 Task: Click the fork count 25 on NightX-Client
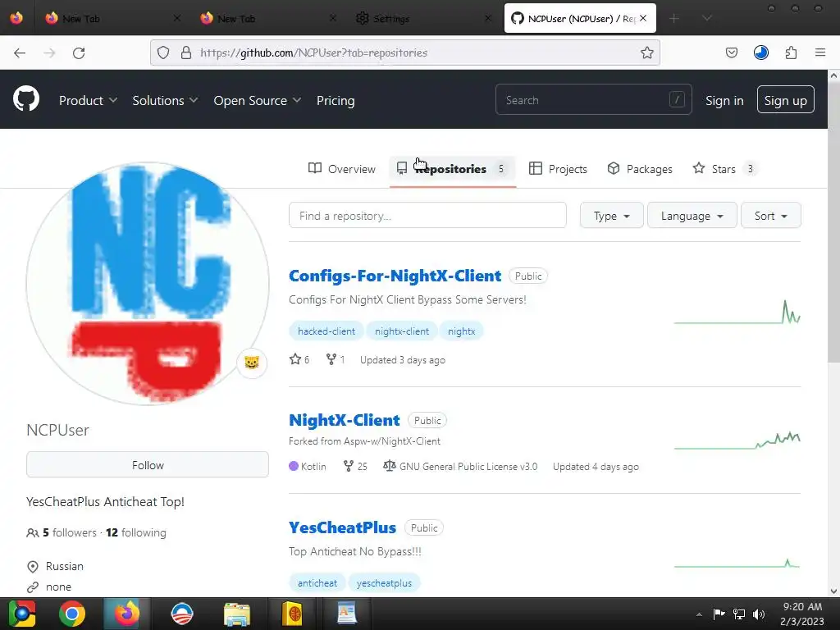point(355,466)
